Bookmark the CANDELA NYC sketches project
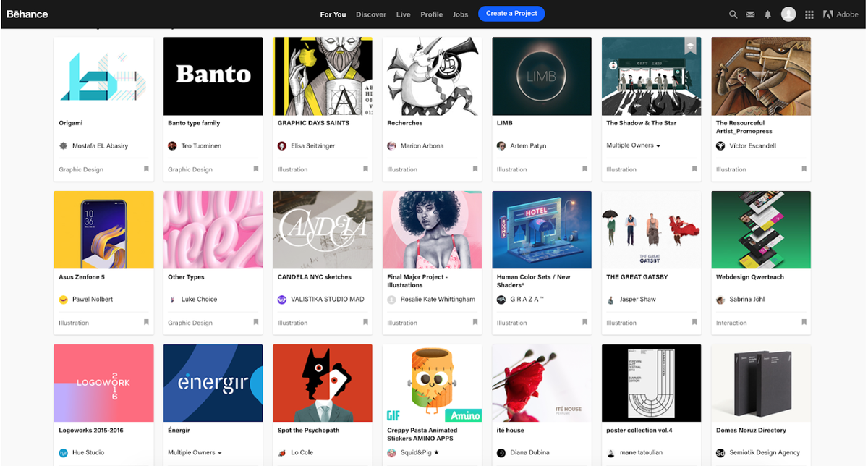Screen dimensions: 868x466 coord(365,323)
